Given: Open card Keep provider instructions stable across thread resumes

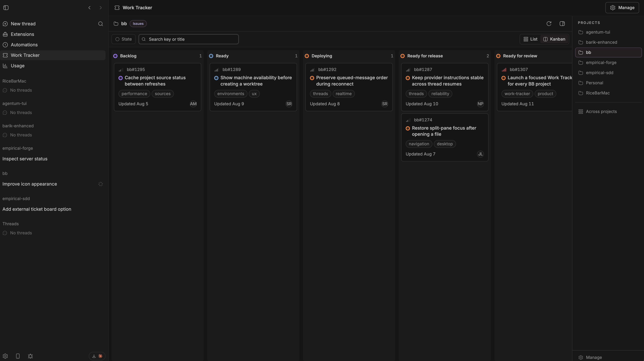Looking at the screenshot, I should tap(444, 87).
